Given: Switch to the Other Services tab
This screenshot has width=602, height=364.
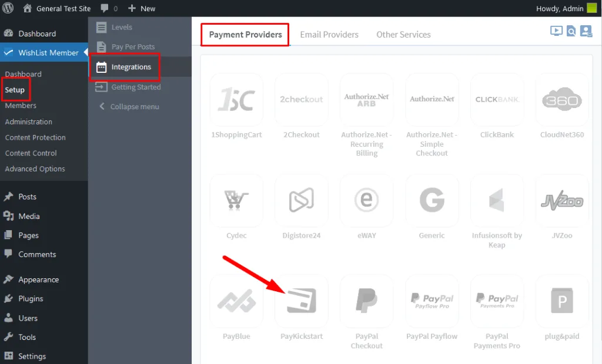Looking at the screenshot, I should [403, 34].
